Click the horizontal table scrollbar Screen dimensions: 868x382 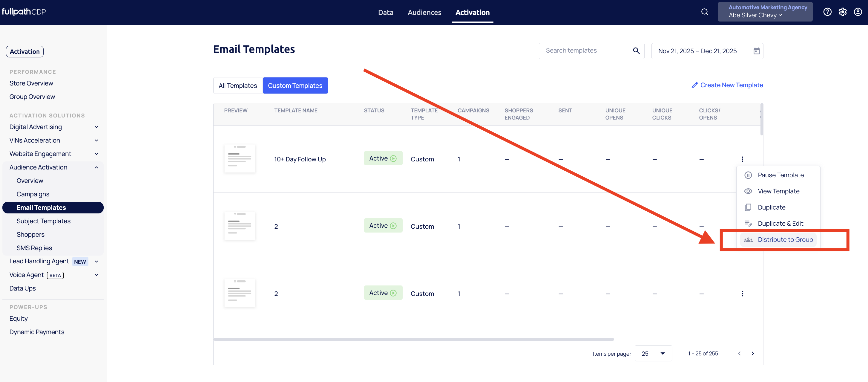click(413, 339)
